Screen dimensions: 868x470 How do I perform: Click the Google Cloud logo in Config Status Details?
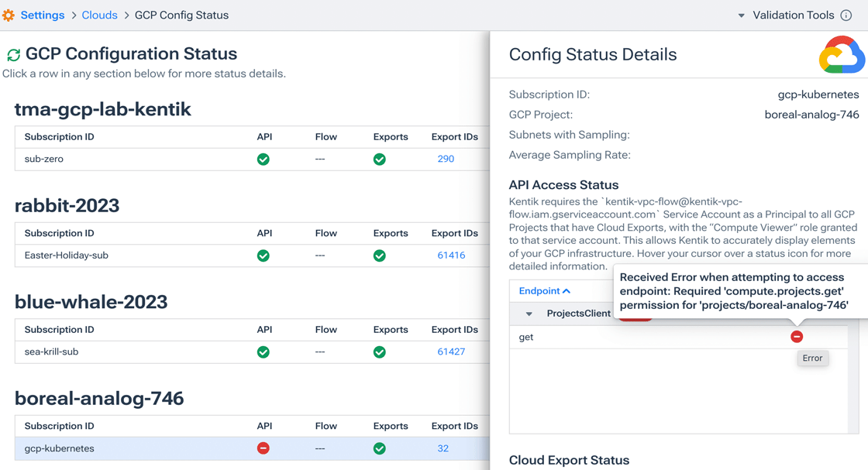coord(842,54)
